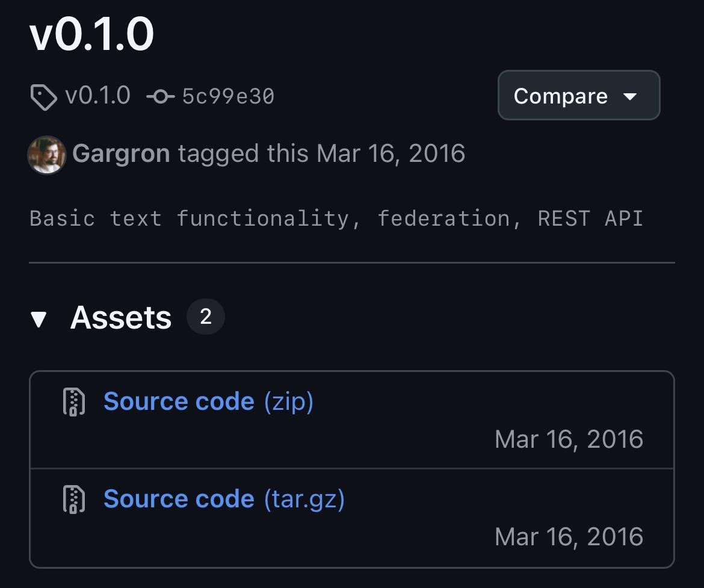This screenshot has width=704, height=588.
Task: Open the Compare button text
Action: pos(560,96)
